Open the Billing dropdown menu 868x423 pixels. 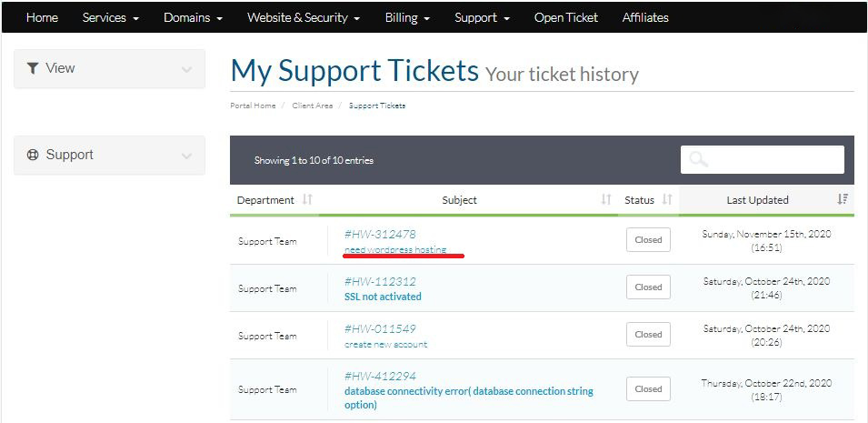(x=406, y=17)
